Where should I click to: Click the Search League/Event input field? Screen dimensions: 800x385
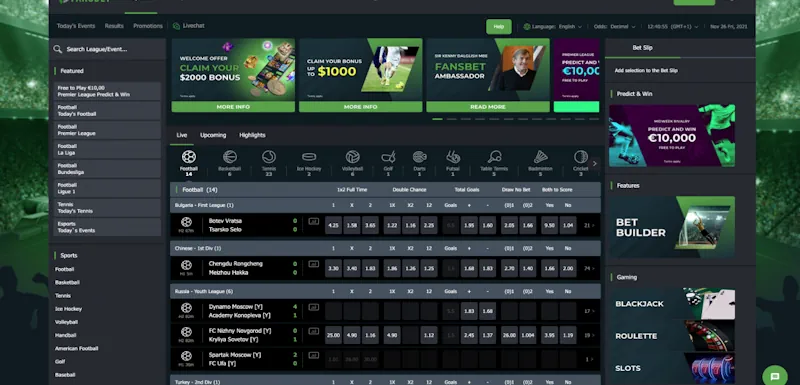pos(108,49)
